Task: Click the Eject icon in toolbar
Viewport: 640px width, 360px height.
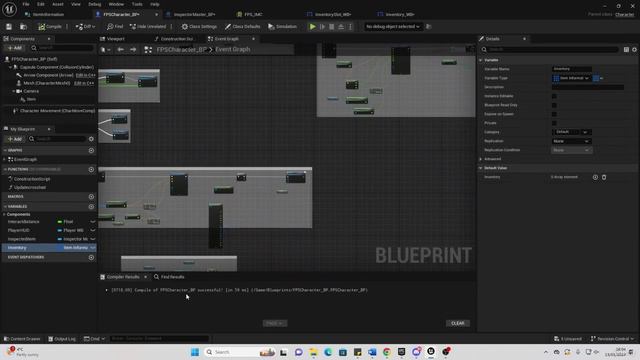Action: pyautogui.click(x=341, y=27)
